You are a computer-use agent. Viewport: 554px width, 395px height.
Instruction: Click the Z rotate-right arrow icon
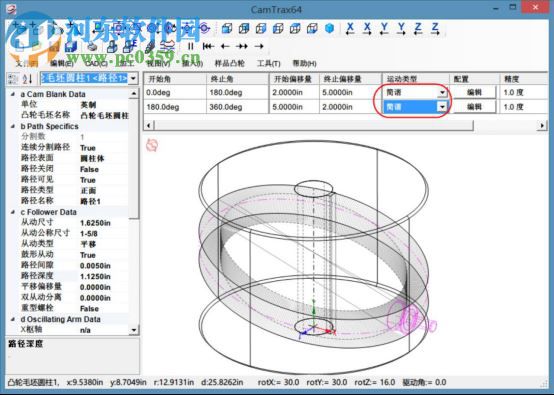coord(435,29)
